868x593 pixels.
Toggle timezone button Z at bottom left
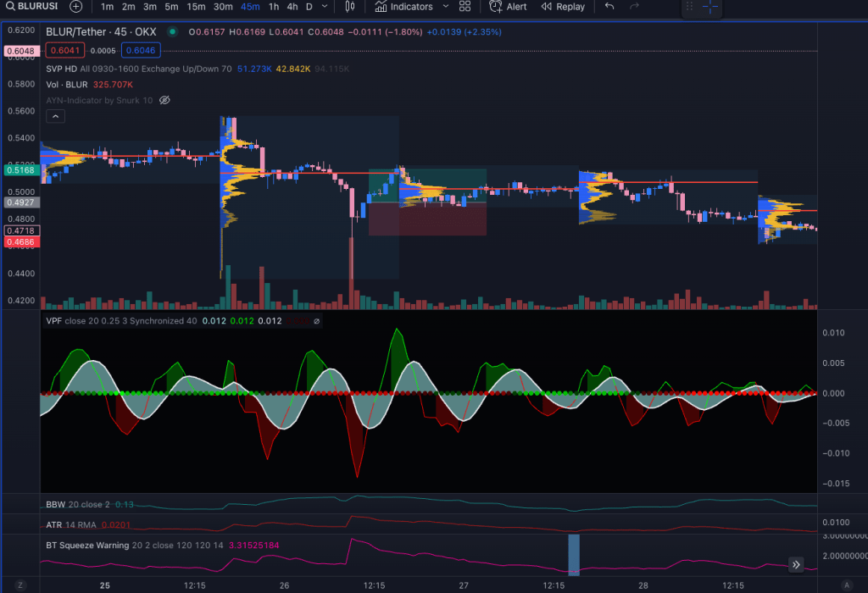(20, 585)
